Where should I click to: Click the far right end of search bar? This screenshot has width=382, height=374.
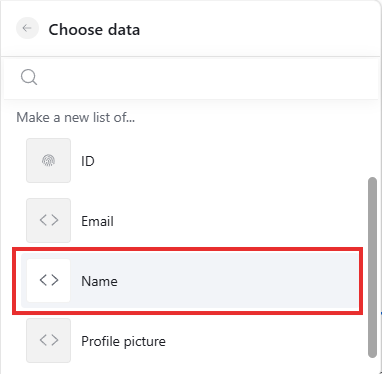(x=367, y=78)
